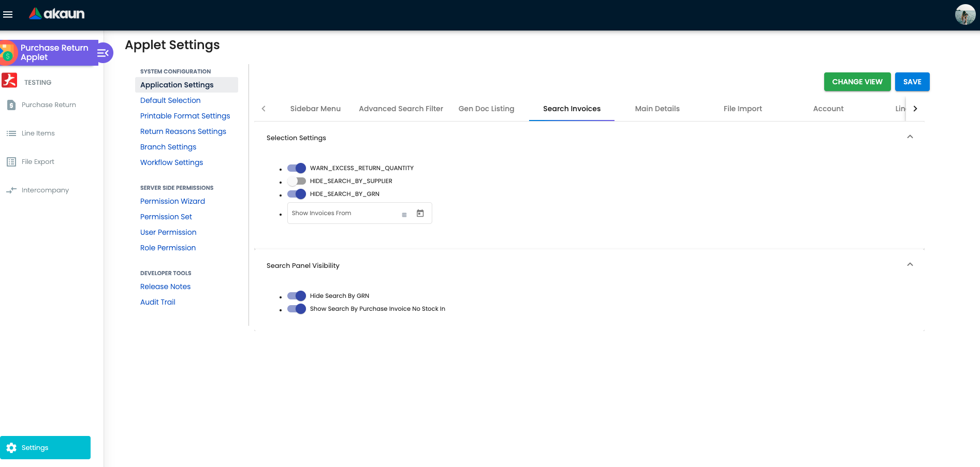This screenshot has height=467, width=980.
Task: Switch to the Sidebar Menu tab
Action: [315, 109]
